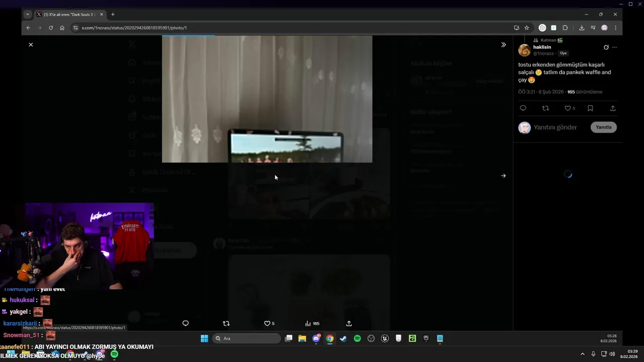
Task: Open Windows Start menu
Action: pyautogui.click(x=204, y=338)
